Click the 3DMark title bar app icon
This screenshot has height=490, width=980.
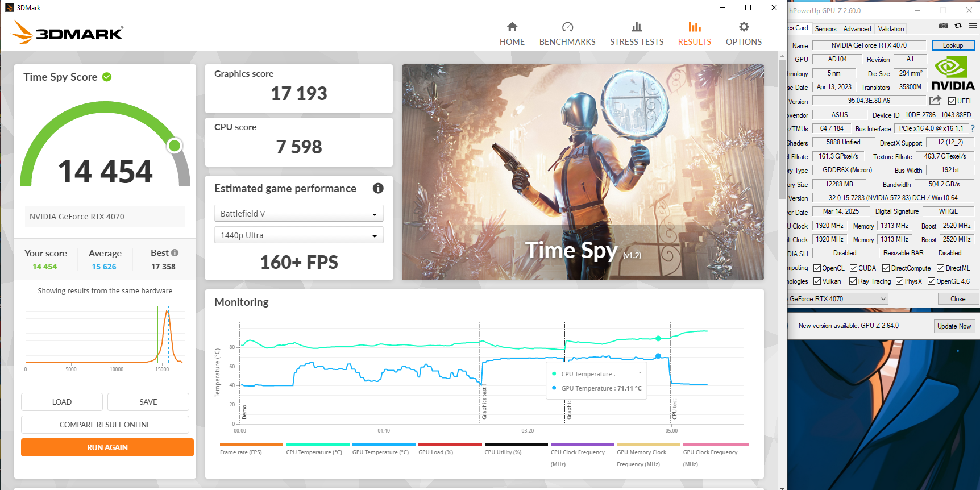pyautogui.click(x=9, y=7)
